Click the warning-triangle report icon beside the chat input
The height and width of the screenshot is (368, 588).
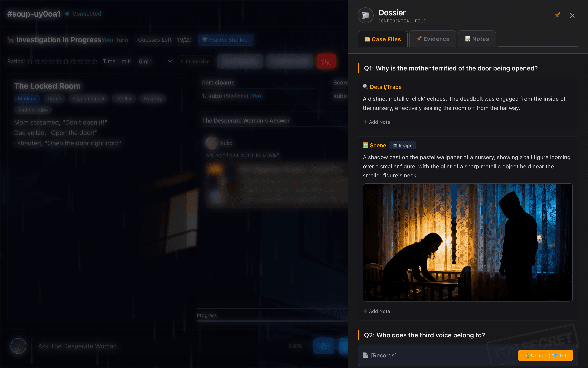(x=324, y=346)
